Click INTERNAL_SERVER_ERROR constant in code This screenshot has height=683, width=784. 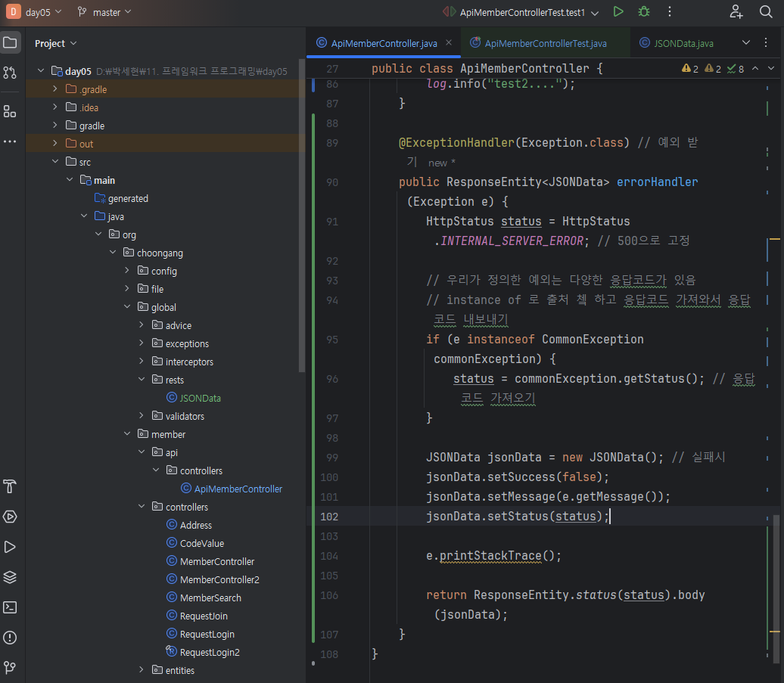[512, 241]
